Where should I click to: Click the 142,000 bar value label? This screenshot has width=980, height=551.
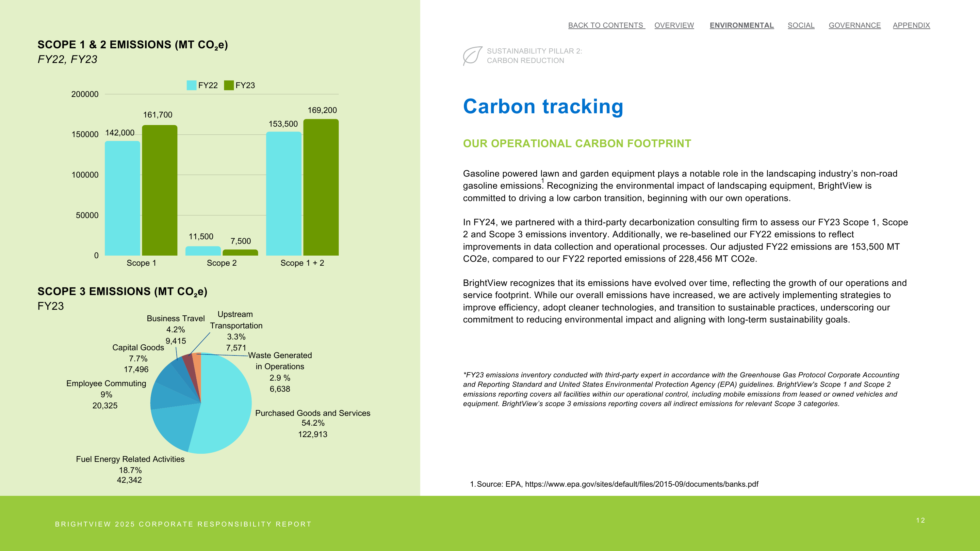coord(120,133)
